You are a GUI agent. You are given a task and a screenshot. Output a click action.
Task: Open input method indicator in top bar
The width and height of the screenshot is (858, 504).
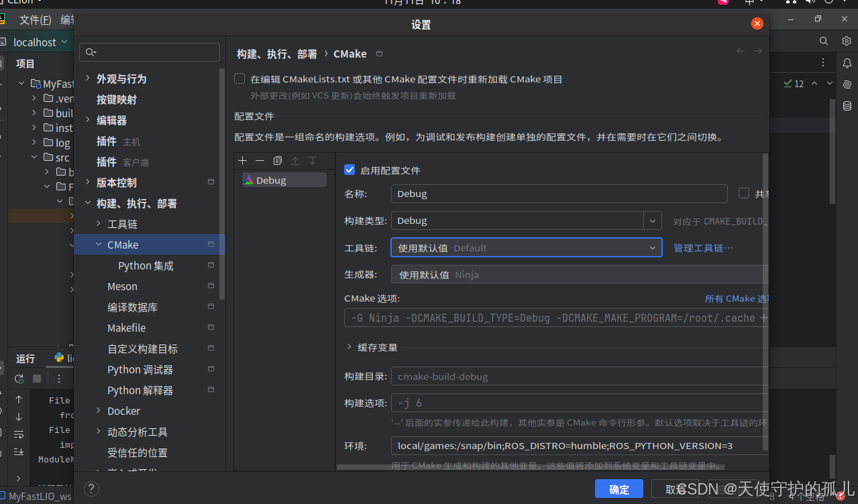750,3
